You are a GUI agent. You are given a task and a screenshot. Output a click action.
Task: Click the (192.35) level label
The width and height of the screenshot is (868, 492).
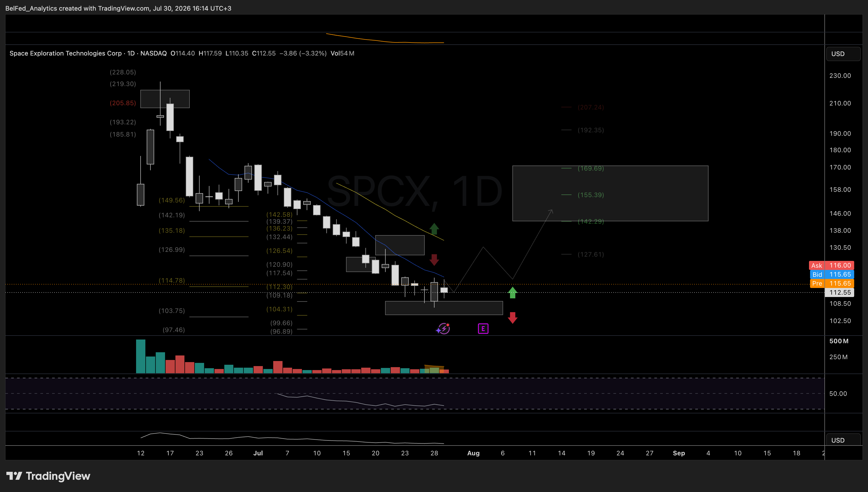591,130
